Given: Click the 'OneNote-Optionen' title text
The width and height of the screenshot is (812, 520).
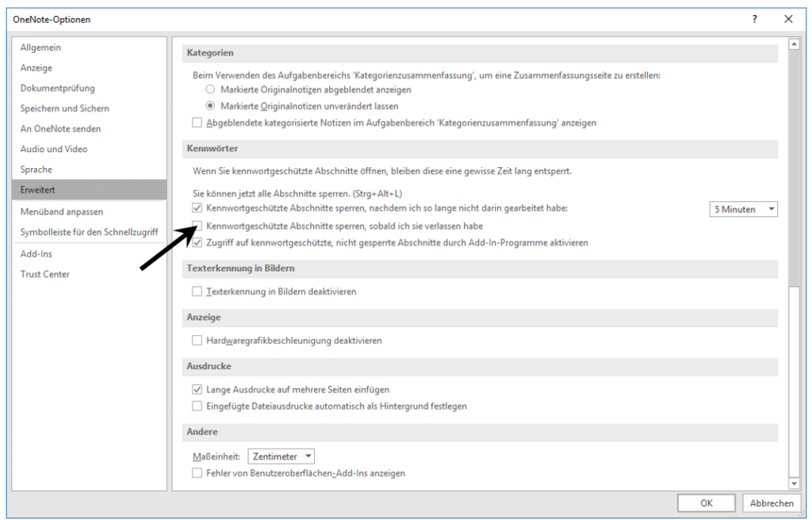Looking at the screenshot, I should (52, 20).
